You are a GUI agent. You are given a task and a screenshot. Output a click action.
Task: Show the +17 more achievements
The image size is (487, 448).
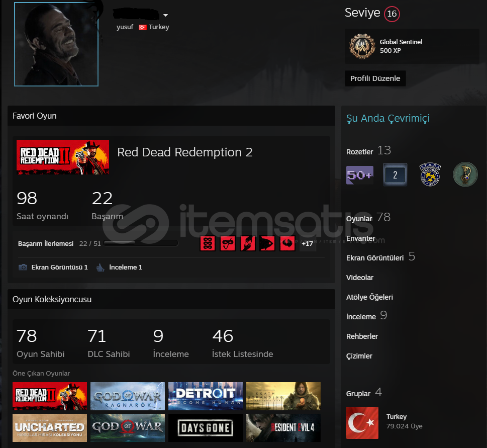pyautogui.click(x=308, y=243)
